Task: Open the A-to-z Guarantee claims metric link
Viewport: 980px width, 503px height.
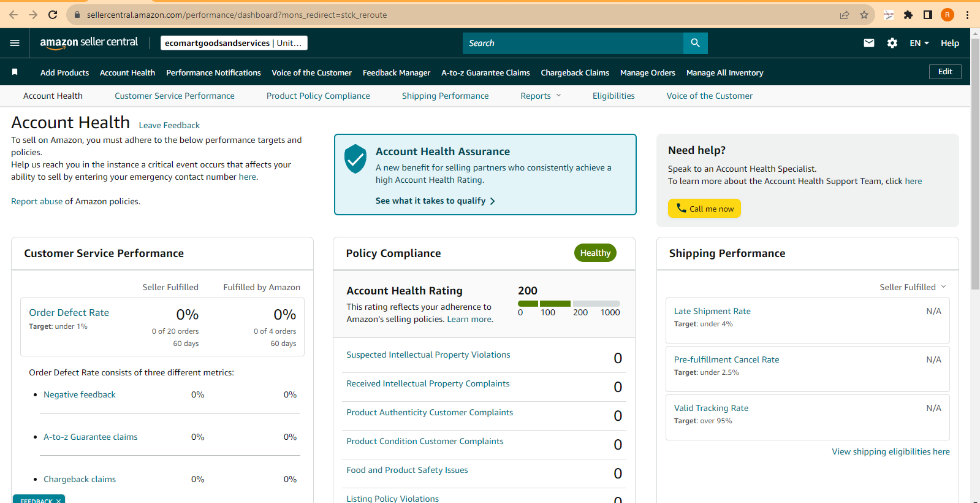Action: point(91,437)
